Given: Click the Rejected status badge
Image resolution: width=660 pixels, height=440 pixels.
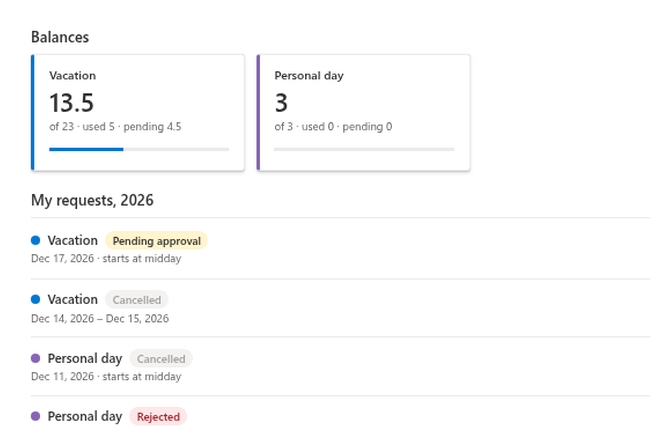Looking at the screenshot, I should click(x=158, y=417).
